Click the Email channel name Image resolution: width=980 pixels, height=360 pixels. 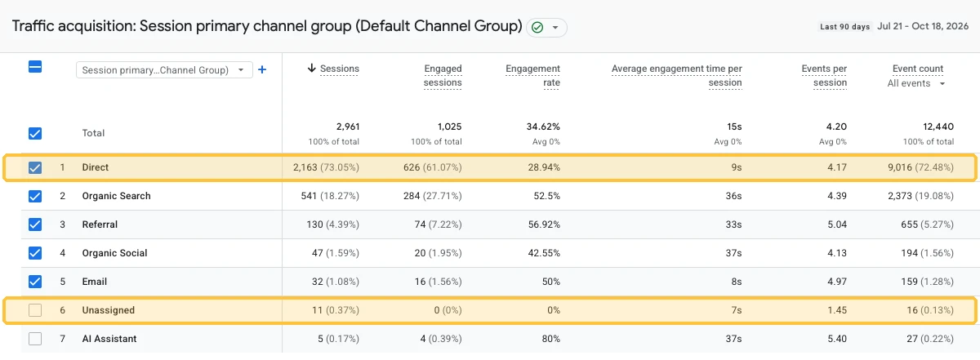[94, 282]
